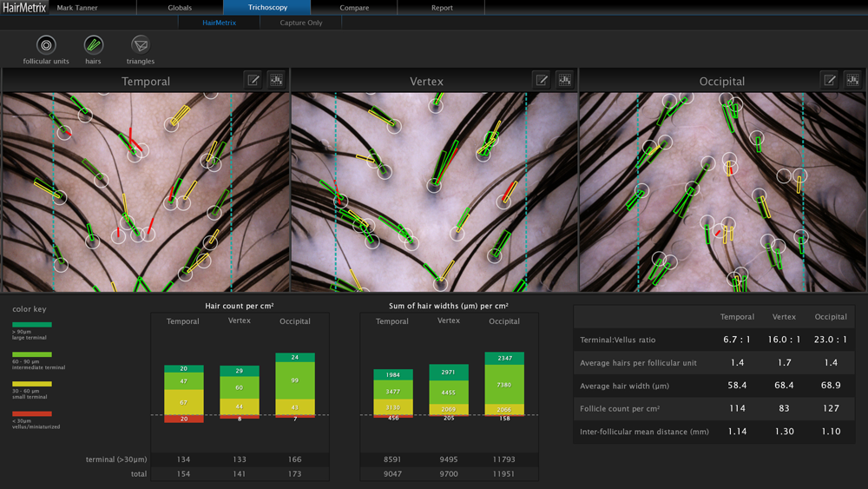
Task: Open the Globals tab
Action: [x=180, y=8]
